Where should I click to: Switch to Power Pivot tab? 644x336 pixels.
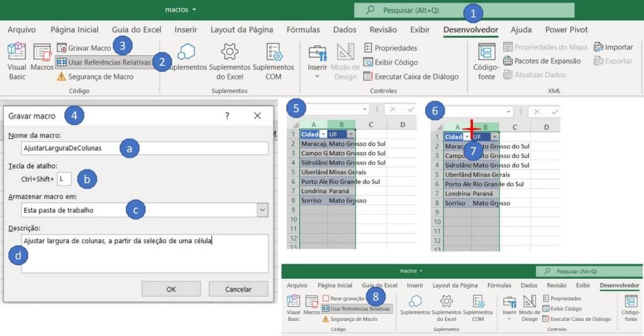coord(567,30)
